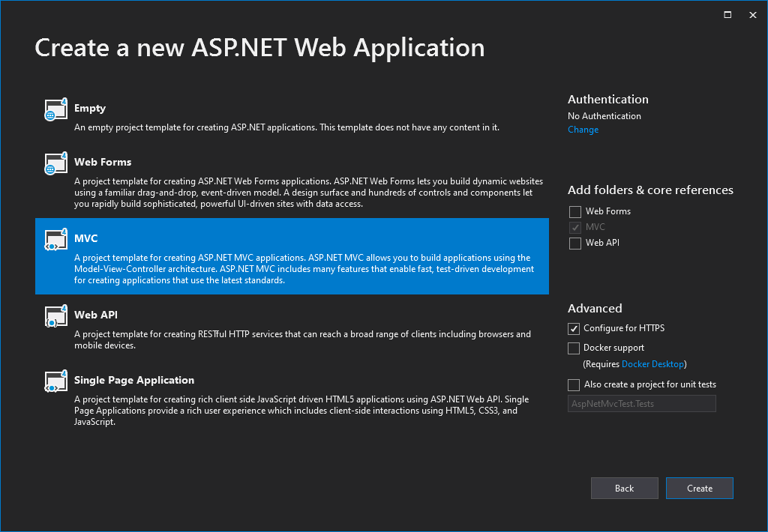This screenshot has height=532, width=768.
Task: Toggle the MVC core reference checkbox
Action: tap(574, 227)
